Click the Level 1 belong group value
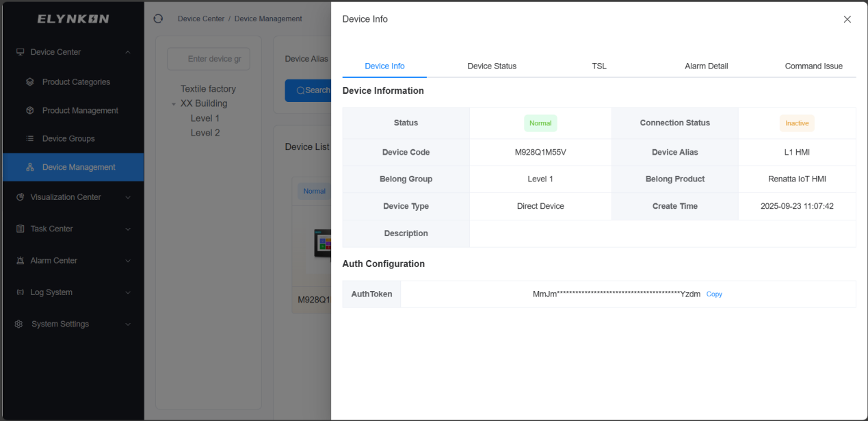The width and height of the screenshot is (868, 421). click(x=540, y=179)
